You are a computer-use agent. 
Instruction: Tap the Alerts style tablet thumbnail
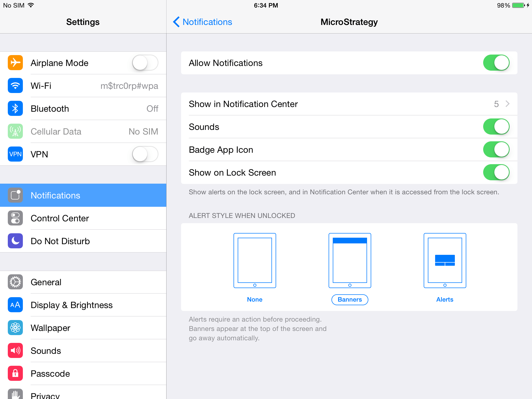pos(445,260)
